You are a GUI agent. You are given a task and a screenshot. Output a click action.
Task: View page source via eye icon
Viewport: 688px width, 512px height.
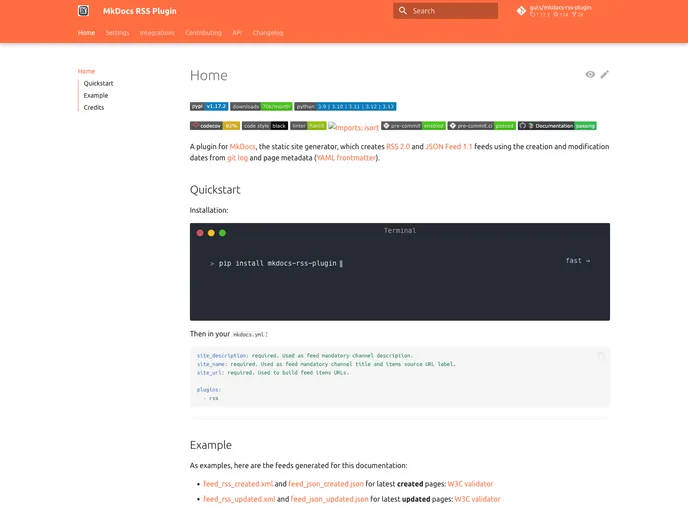point(590,75)
